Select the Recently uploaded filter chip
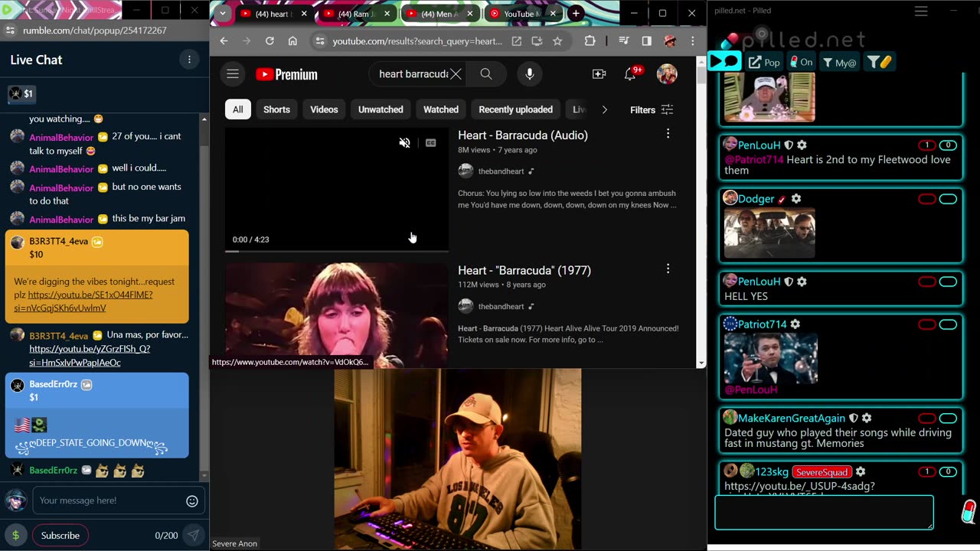980x551 pixels. pos(515,109)
